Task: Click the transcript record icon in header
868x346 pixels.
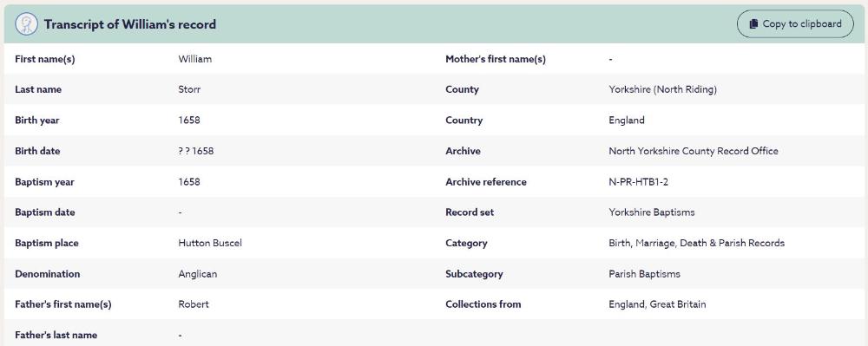Action: (27, 24)
